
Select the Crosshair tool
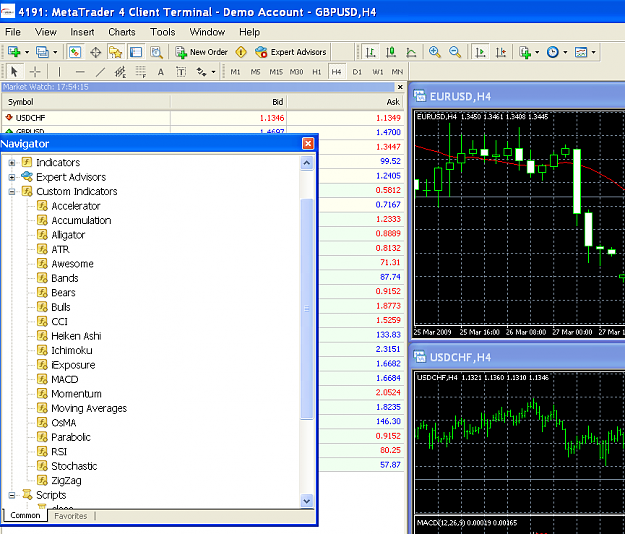point(35,72)
